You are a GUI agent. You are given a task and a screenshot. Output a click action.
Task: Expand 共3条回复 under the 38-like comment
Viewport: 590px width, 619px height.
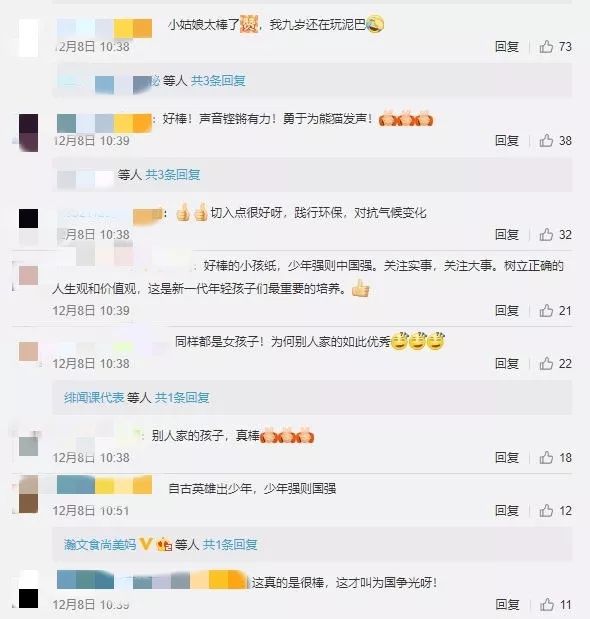(x=173, y=174)
